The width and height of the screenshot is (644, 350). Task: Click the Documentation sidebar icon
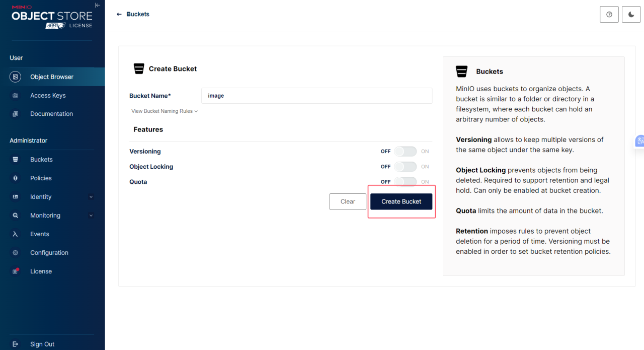point(16,114)
